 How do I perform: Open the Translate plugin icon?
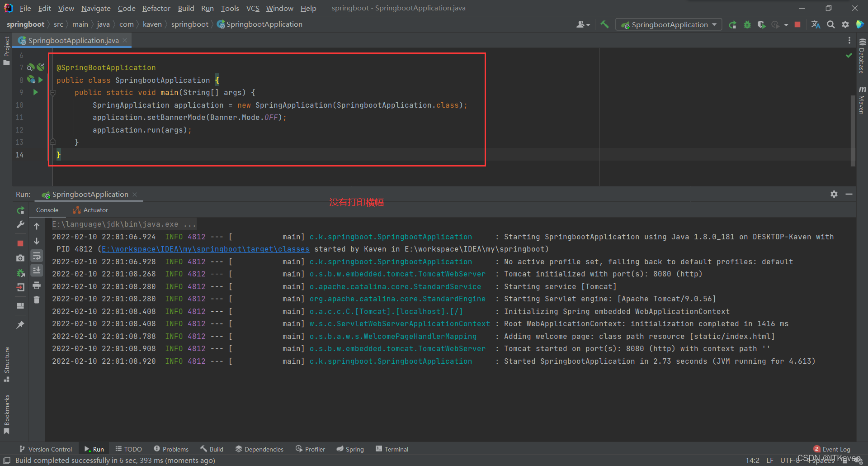tap(816, 24)
